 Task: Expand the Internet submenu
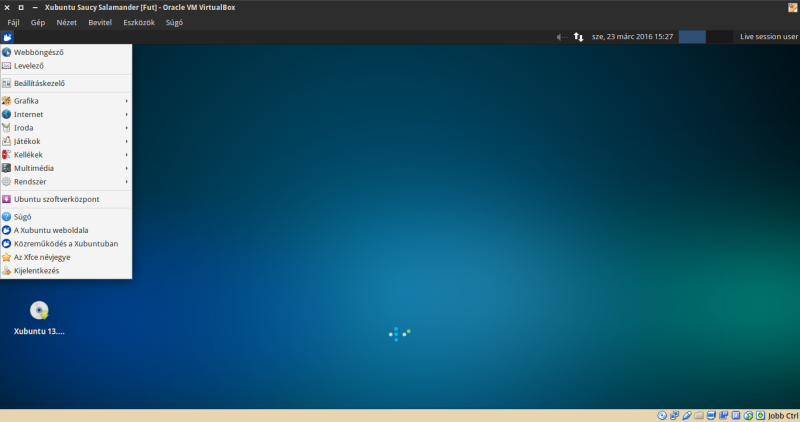tap(66, 114)
